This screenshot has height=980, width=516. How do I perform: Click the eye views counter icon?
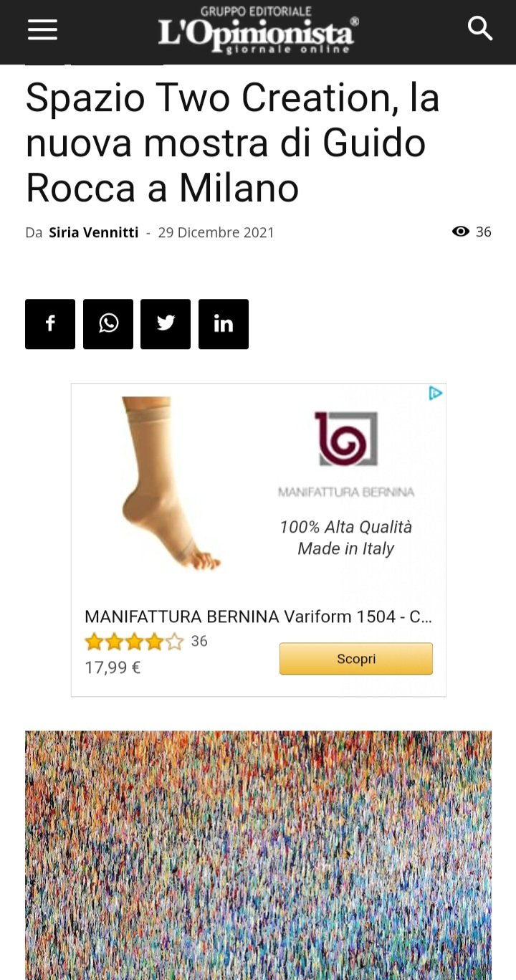click(461, 232)
